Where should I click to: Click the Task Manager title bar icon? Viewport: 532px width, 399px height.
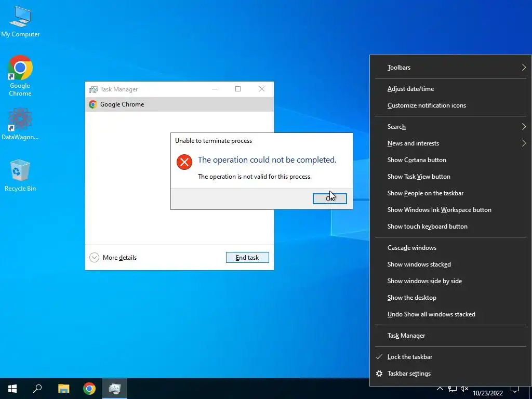click(94, 89)
